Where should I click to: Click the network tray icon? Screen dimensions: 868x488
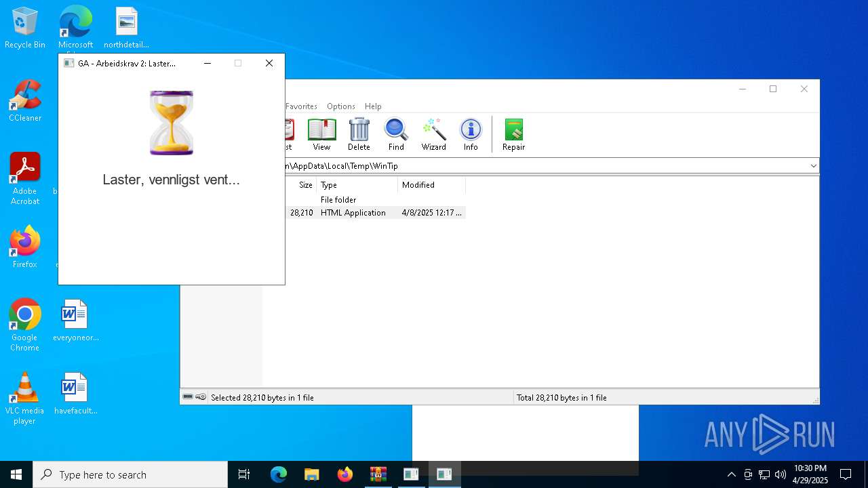point(764,474)
